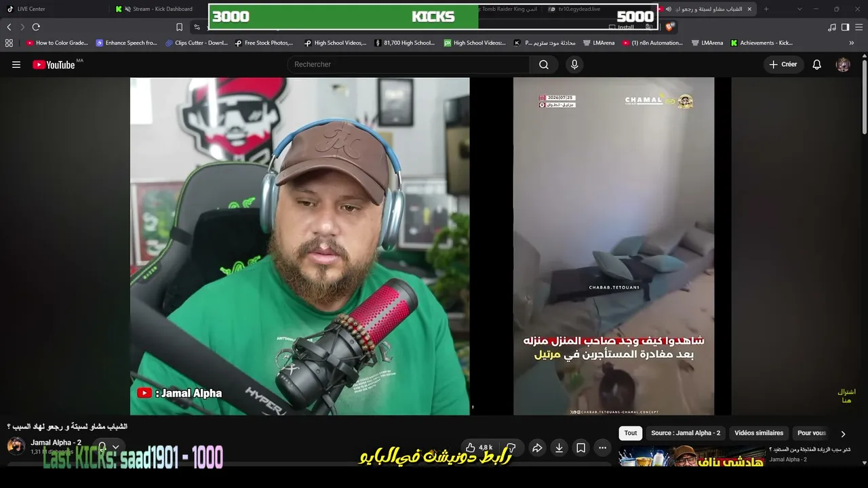Save the video to a playlist
Screen dimensions: 868x488
click(x=580, y=447)
